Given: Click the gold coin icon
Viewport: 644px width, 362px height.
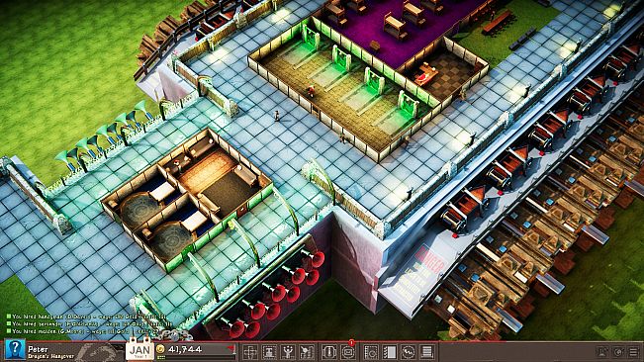Looking at the screenshot, I should click(160, 349).
